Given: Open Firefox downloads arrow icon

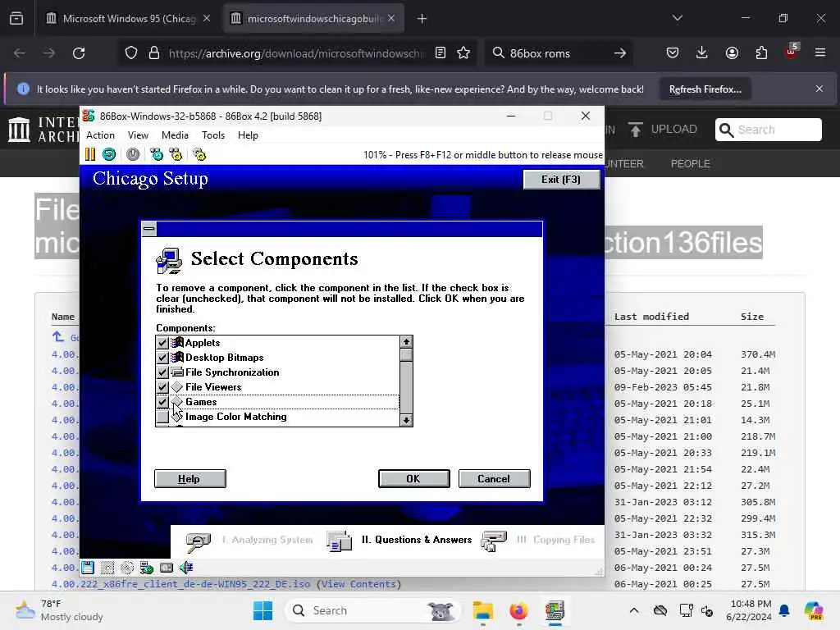Looking at the screenshot, I should (x=702, y=53).
